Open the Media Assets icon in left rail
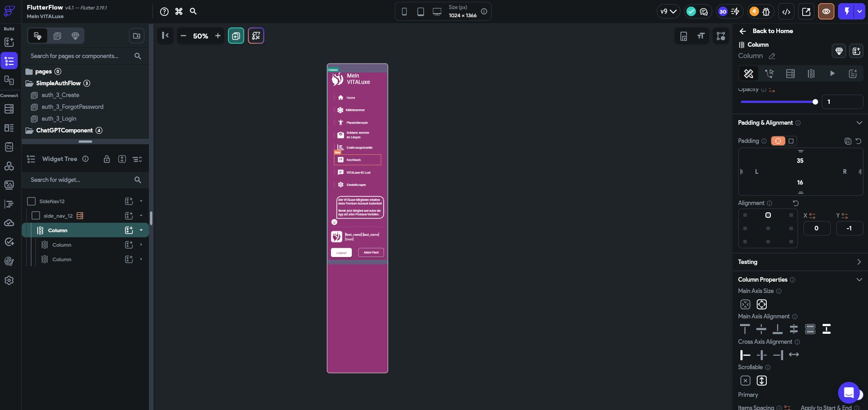Viewport: 868px width, 410px height. pyautogui.click(x=9, y=185)
